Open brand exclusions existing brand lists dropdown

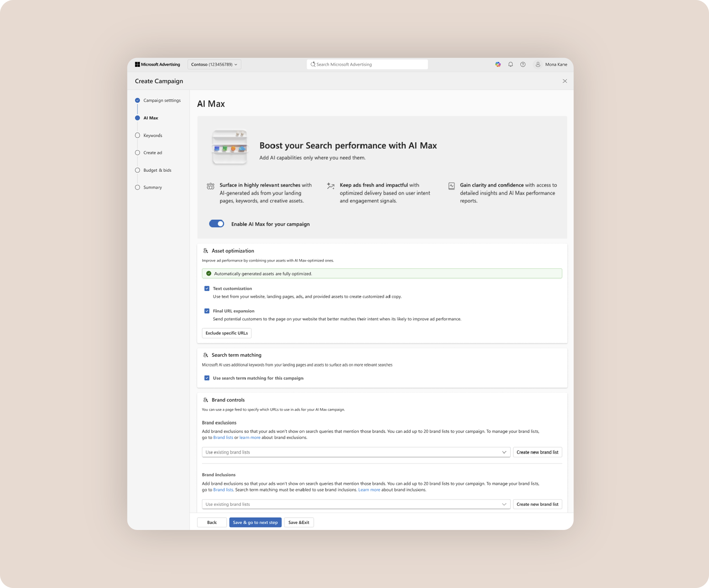click(356, 452)
